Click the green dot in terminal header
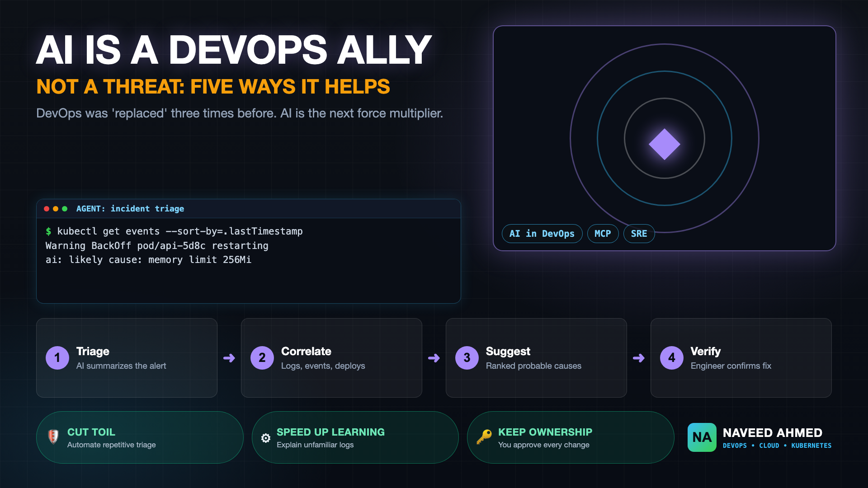Viewport: 868px width, 488px height. coord(65,209)
